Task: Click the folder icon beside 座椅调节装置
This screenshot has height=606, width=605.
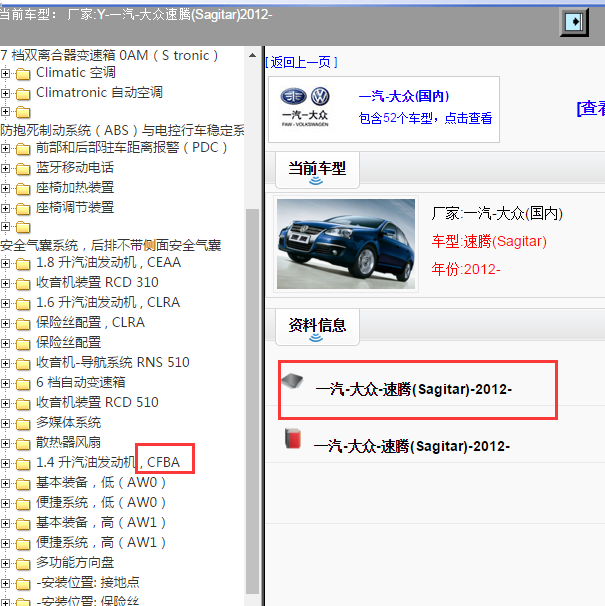Action: 23,209
